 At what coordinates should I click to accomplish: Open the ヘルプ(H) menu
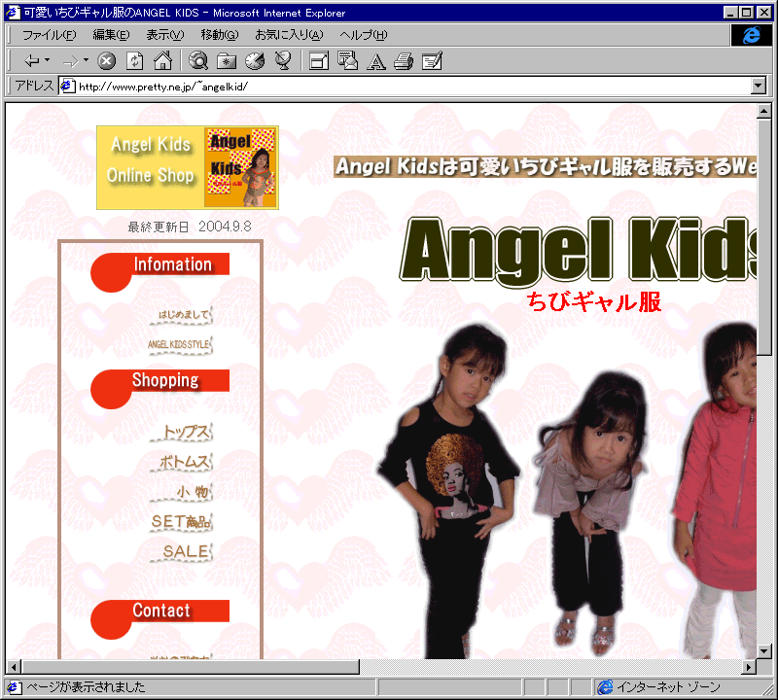coord(363,35)
